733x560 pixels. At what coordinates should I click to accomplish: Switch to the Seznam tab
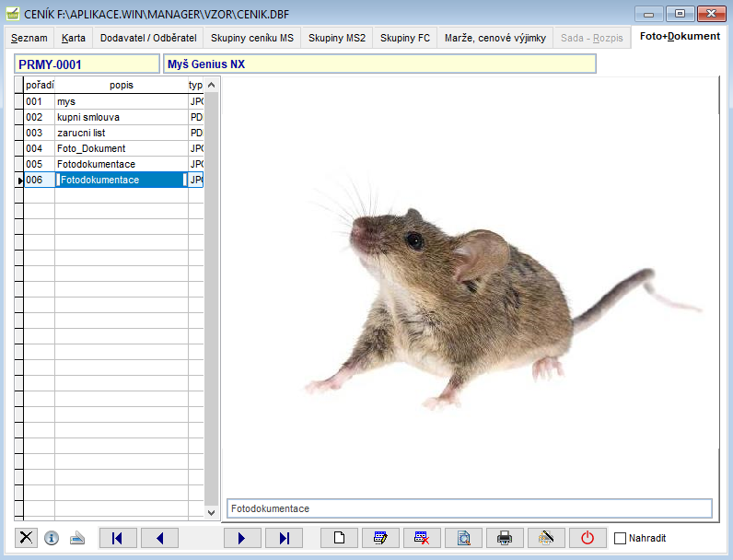tap(29, 38)
